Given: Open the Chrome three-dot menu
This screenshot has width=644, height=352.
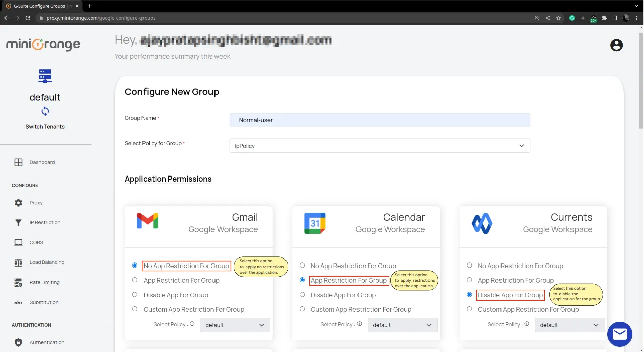Looking at the screenshot, I should [637, 18].
